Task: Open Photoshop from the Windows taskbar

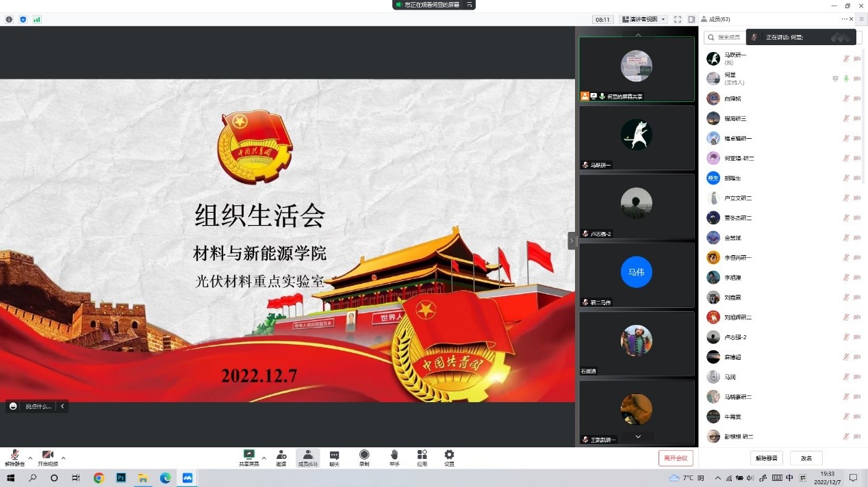Action: 121,478
